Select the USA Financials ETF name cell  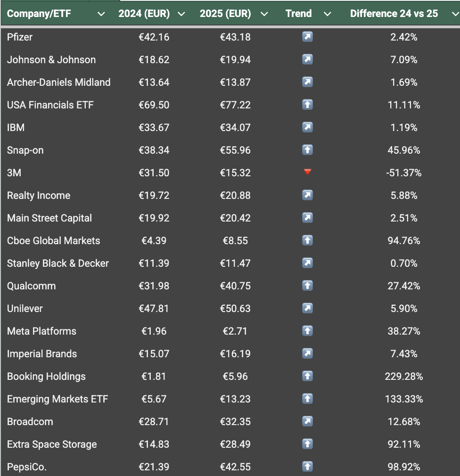pos(50,105)
